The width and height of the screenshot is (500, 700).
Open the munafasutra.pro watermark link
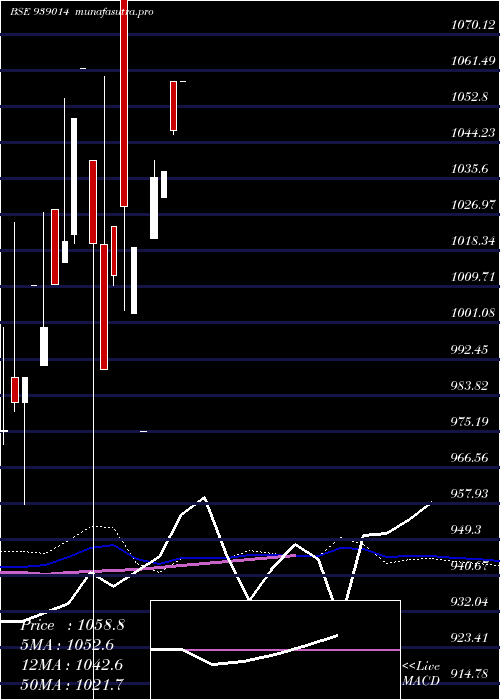(115, 12)
